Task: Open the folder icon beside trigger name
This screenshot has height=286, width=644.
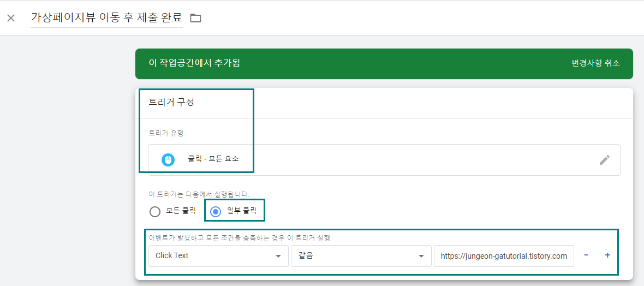Action: pos(195,18)
